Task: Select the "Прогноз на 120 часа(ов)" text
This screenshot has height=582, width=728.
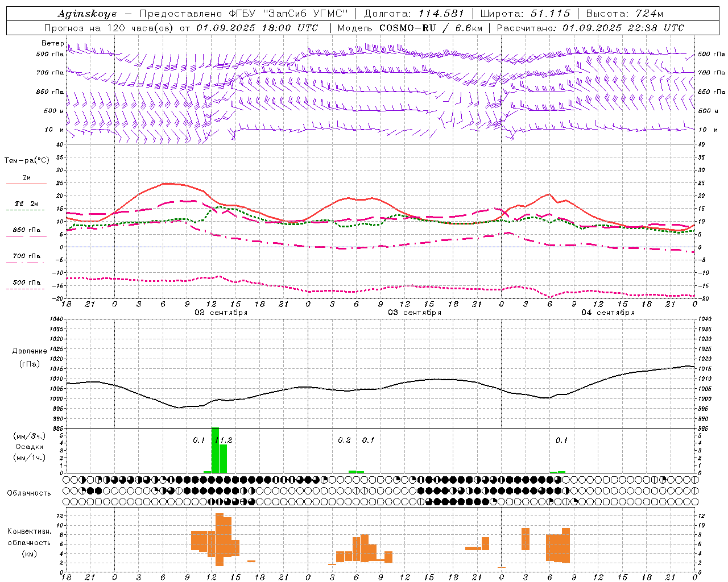Action: click(110, 28)
